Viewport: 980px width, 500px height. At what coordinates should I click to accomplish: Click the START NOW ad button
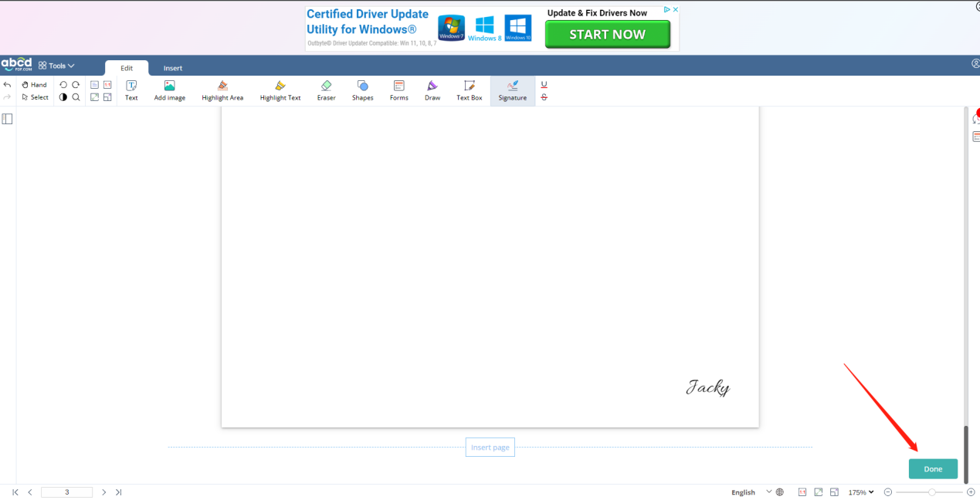click(607, 35)
